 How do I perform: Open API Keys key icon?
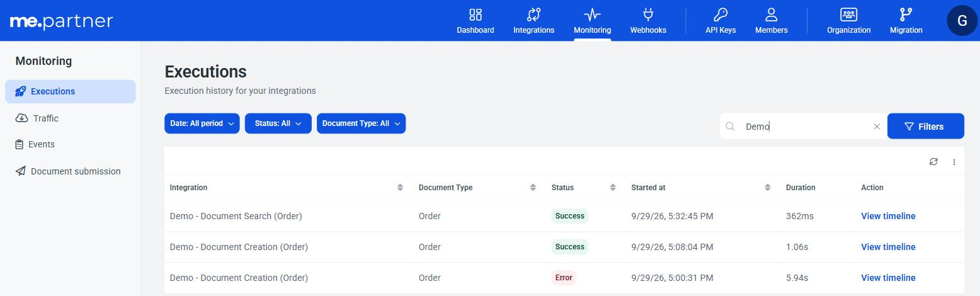point(721,14)
